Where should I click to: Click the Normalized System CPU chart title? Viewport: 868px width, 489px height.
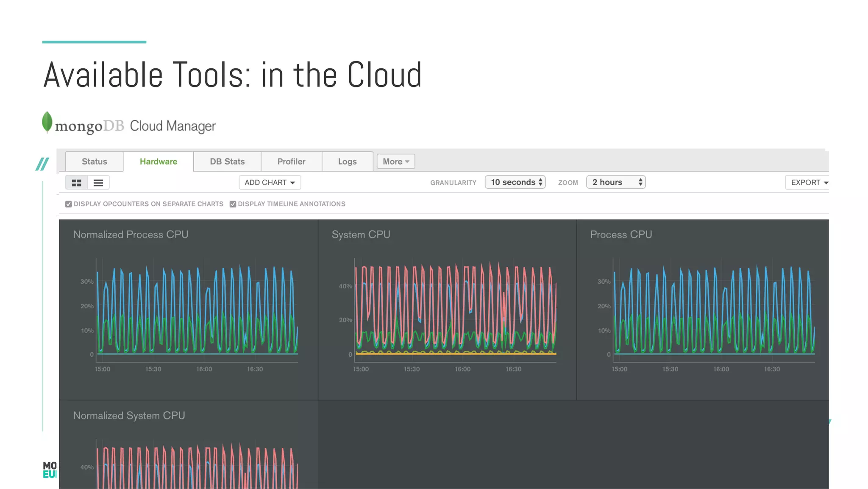coord(129,416)
